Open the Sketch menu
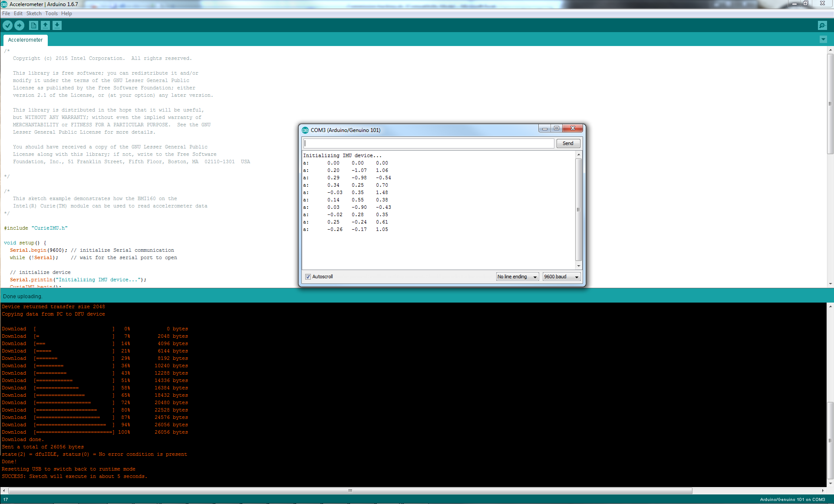This screenshot has height=504, width=834. (x=34, y=13)
